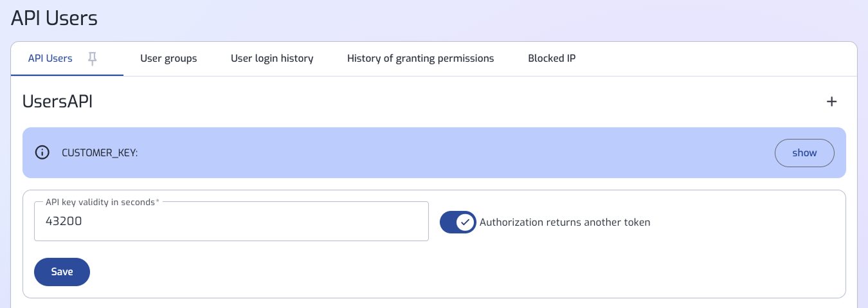The image size is (868, 308).
Task: Switch to the API Users tab
Action: pyautogui.click(x=50, y=59)
